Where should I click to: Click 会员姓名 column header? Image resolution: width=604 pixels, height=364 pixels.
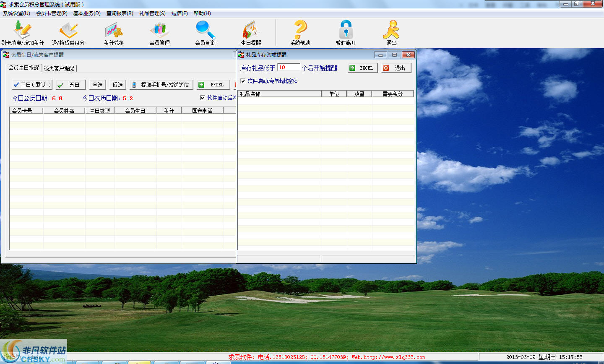(x=64, y=111)
